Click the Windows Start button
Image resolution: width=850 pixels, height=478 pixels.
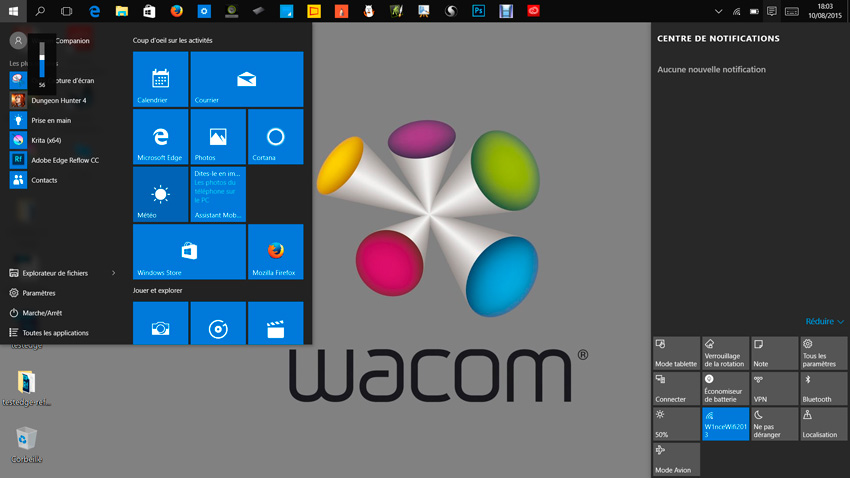coord(13,11)
